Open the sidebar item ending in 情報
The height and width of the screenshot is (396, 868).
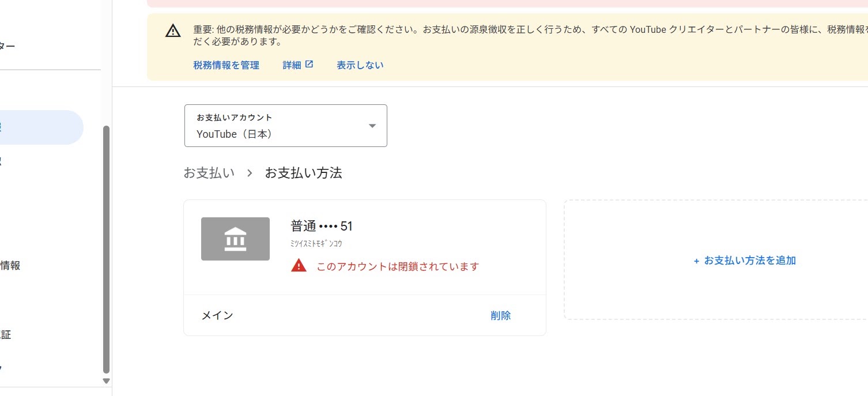(10, 266)
